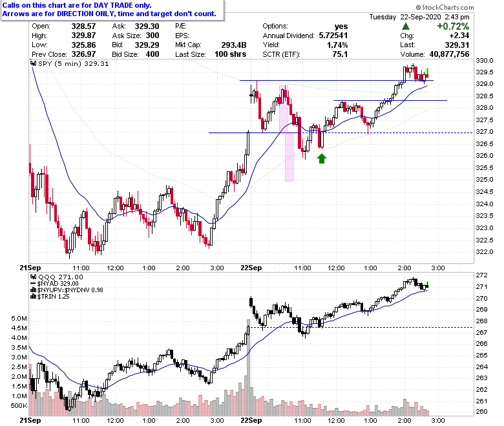Click the Prev Close value 326.97
Image resolution: width=504 pixels, height=426 pixels.
83,54
